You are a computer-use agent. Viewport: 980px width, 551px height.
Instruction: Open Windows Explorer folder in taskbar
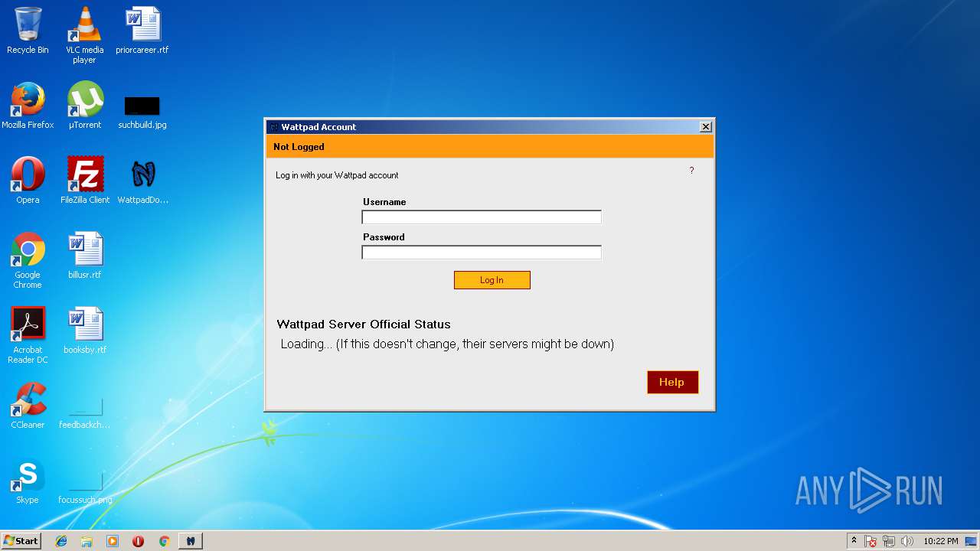(87, 541)
